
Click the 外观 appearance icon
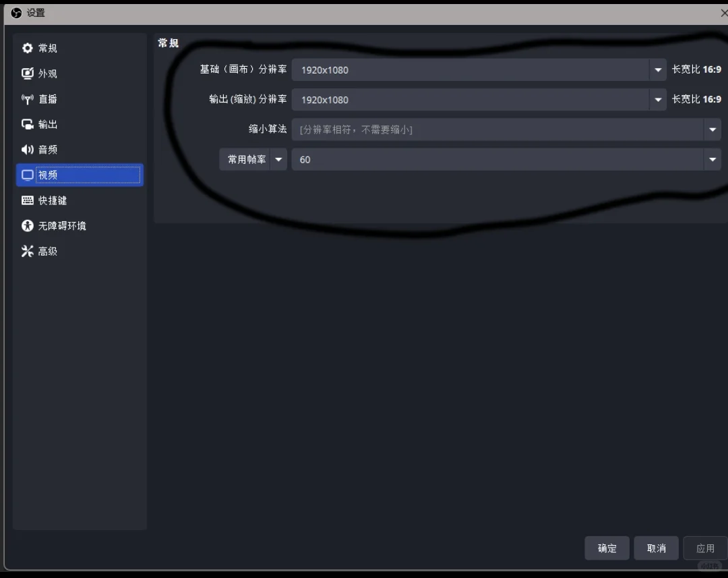[28, 74]
